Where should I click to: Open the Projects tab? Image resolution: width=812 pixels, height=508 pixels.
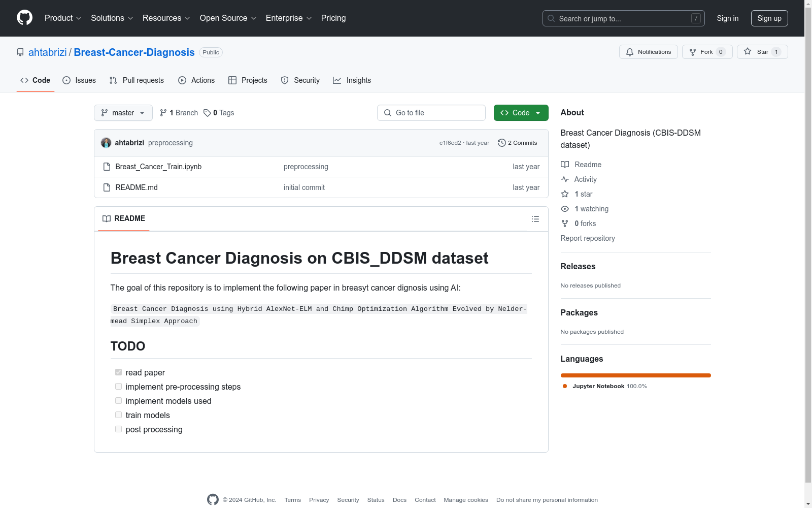(x=248, y=80)
